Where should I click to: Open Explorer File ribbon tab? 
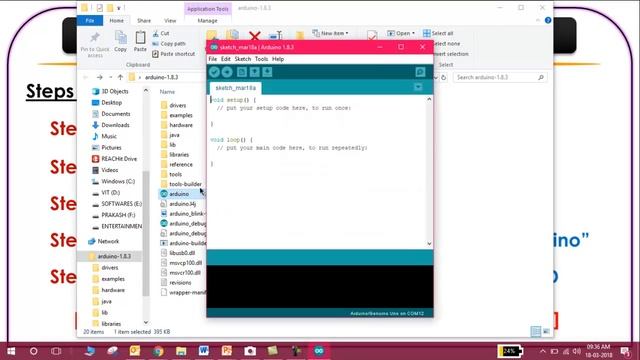tap(90, 20)
